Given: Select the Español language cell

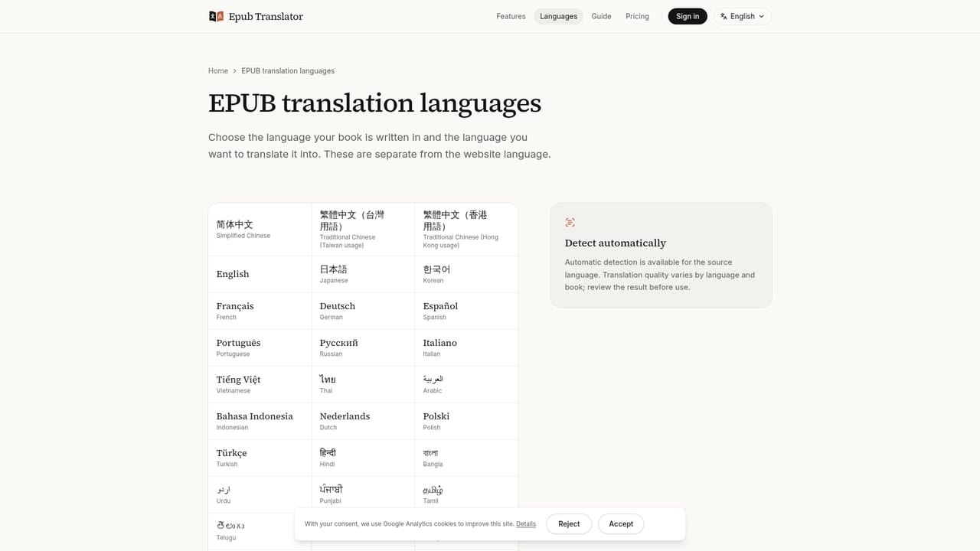Looking at the screenshot, I should click(x=466, y=311).
